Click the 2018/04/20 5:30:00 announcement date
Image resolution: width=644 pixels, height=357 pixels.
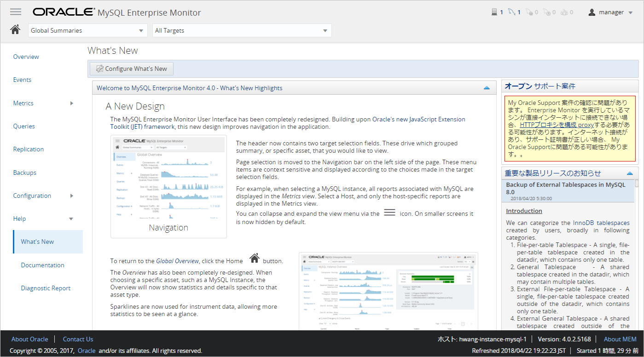(x=531, y=199)
